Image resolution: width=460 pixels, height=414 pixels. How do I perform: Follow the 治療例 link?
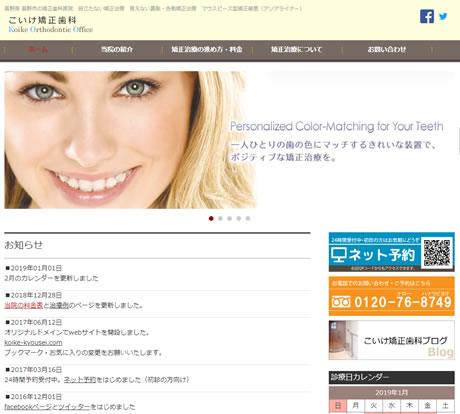[59, 305]
